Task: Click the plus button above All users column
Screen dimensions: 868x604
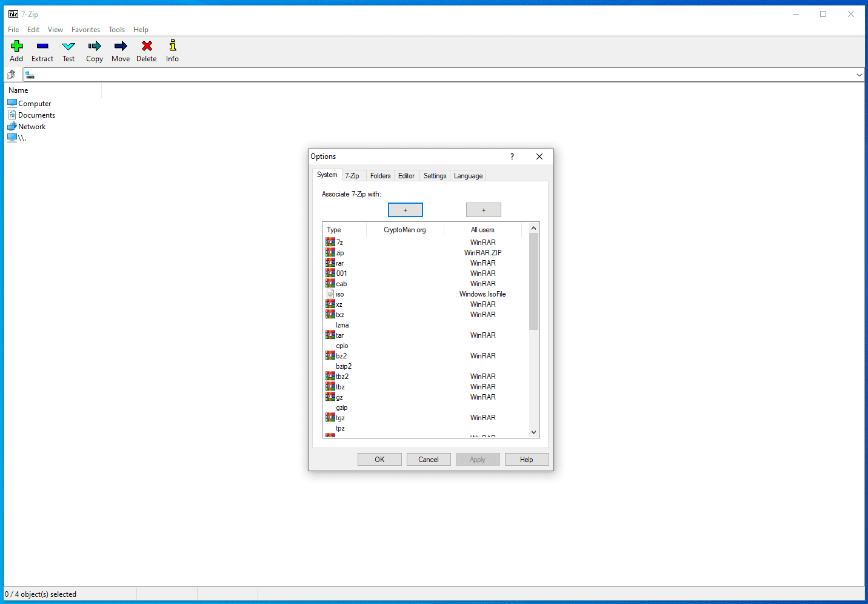Action: pos(484,210)
